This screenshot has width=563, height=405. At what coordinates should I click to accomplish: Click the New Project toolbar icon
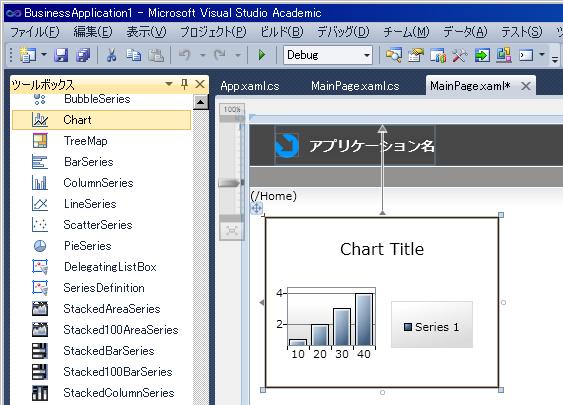pyautogui.click(x=27, y=55)
